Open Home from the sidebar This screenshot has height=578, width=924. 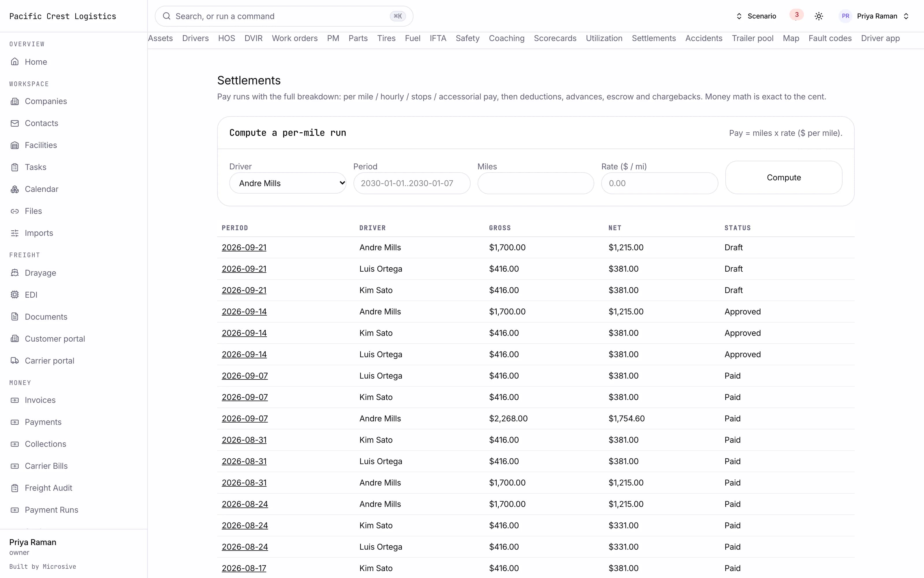pos(36,62)
